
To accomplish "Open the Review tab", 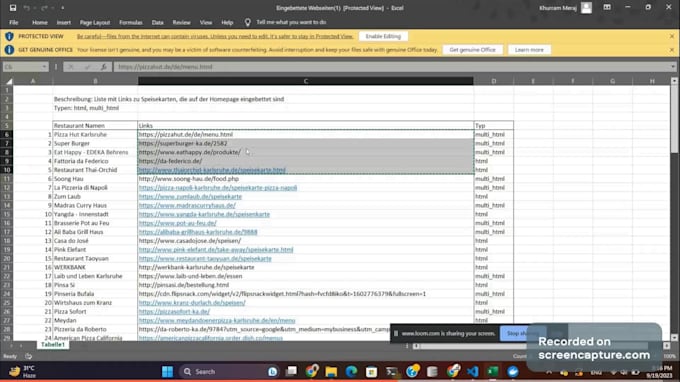I will click(x=181, y=23).
